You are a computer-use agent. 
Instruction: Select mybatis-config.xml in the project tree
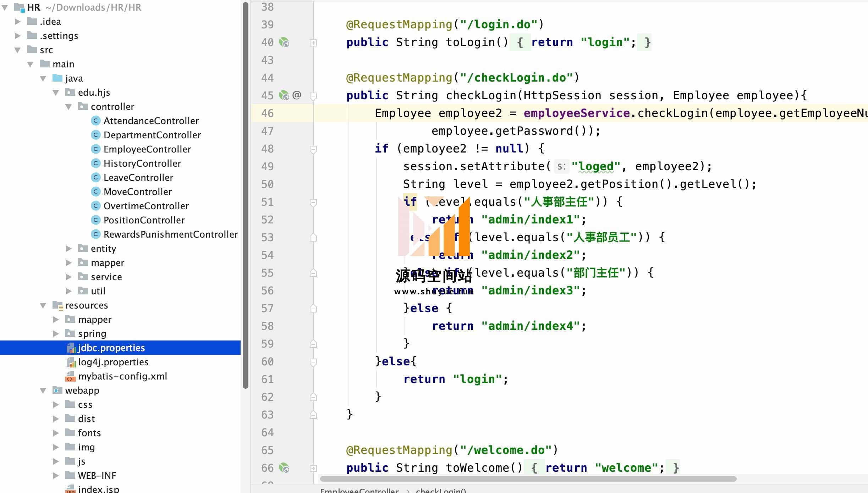point(122,376)
